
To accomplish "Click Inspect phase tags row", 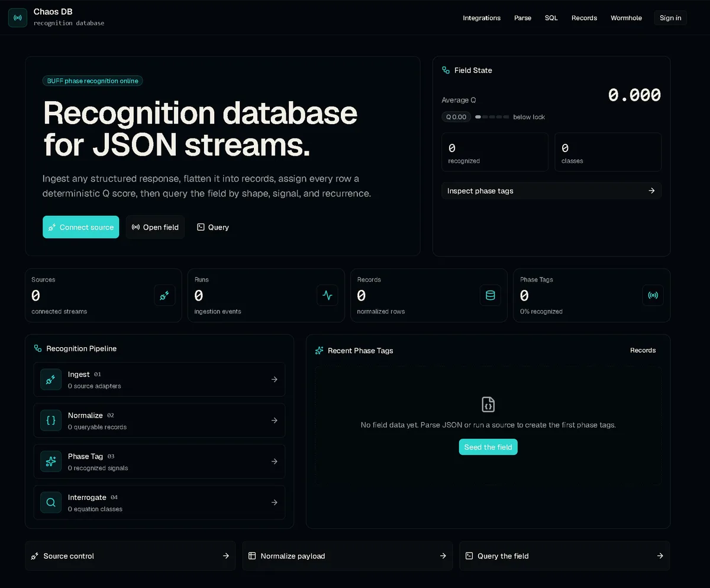I will click(551, 191).
